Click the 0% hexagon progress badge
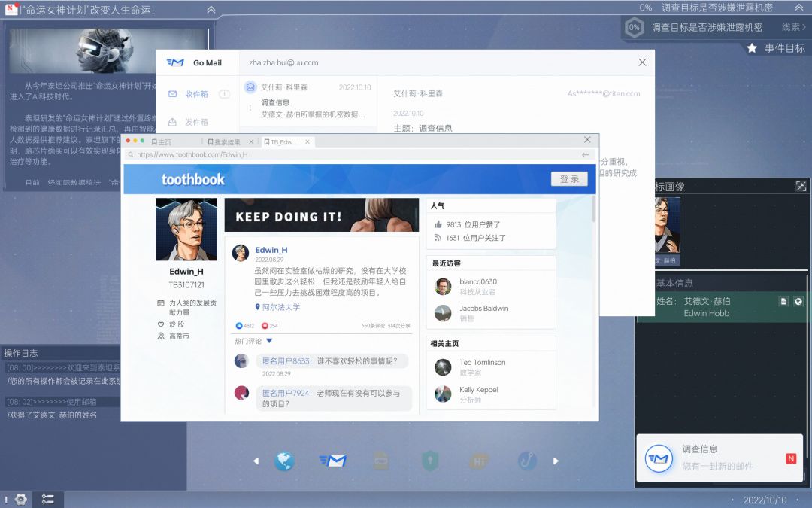The height and width of the screenshot is (508, 812). pos(634,28)
